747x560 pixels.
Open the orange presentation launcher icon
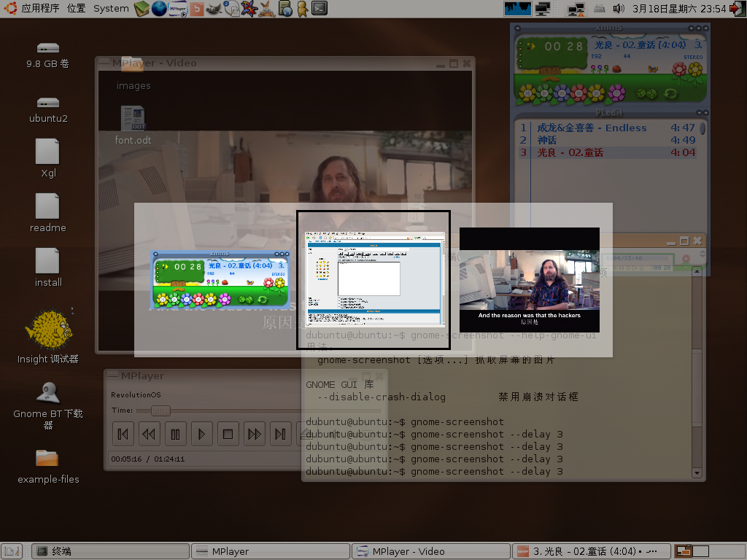coord(196,9)
